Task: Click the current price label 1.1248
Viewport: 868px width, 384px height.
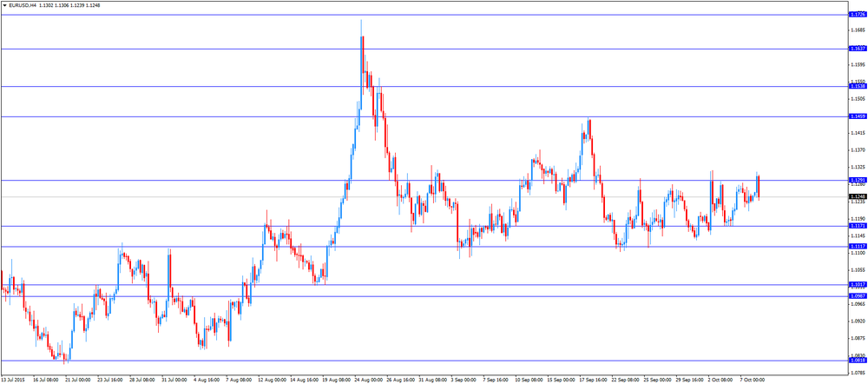Action: [x=857, y=196]
